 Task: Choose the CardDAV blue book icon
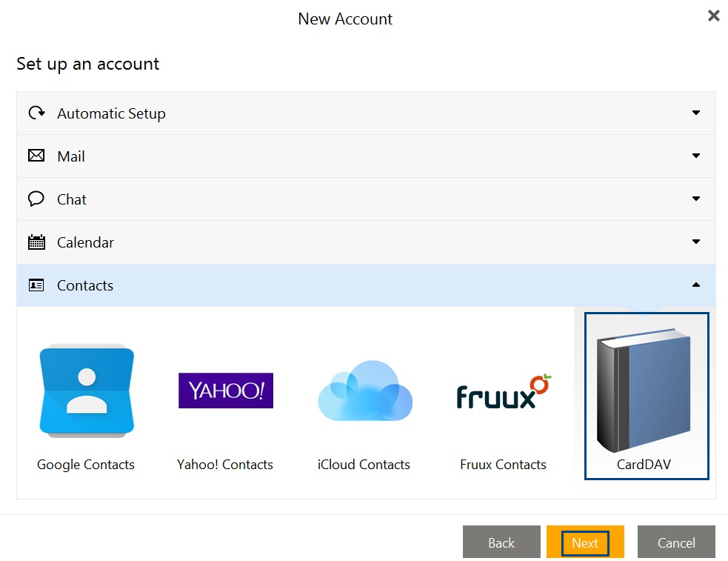[x=644, y=390]
